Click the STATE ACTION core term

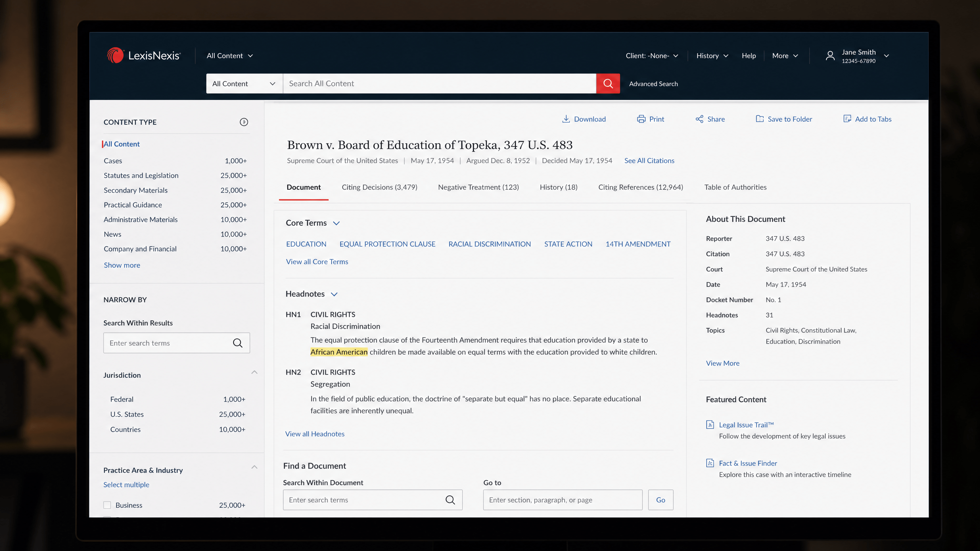pyautogui.click(x=568, y=244)
